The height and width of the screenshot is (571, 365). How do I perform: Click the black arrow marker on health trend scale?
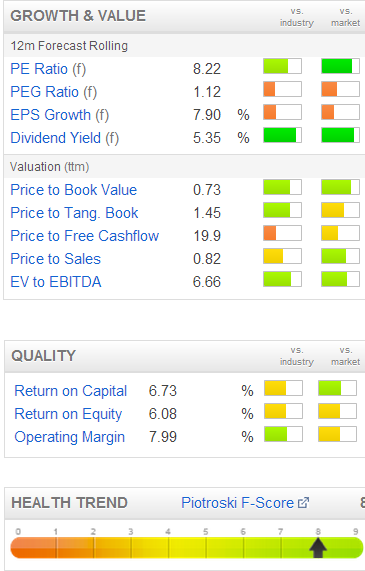click(318, 548)
